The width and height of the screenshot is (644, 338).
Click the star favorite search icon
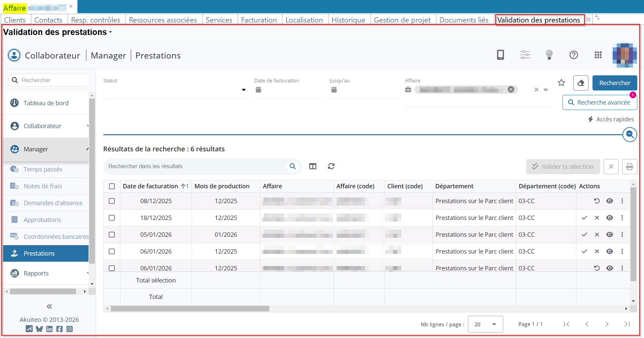[x=561, y=83]
